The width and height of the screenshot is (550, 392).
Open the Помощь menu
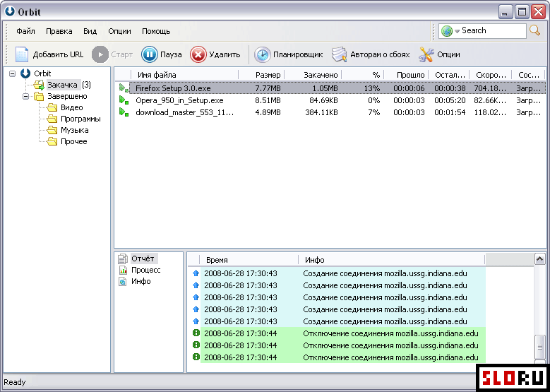coord(156,31)
